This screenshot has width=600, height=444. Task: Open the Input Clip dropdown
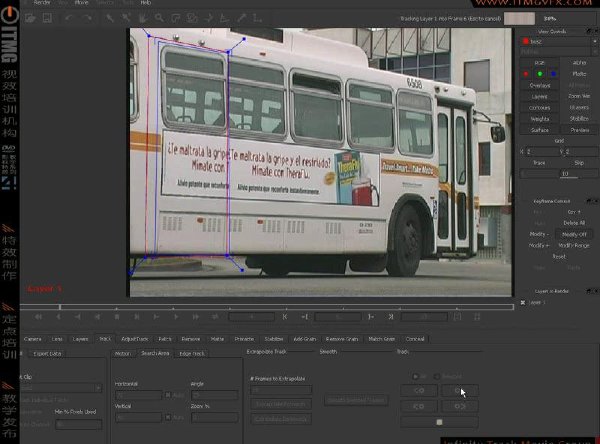[61, 388]
